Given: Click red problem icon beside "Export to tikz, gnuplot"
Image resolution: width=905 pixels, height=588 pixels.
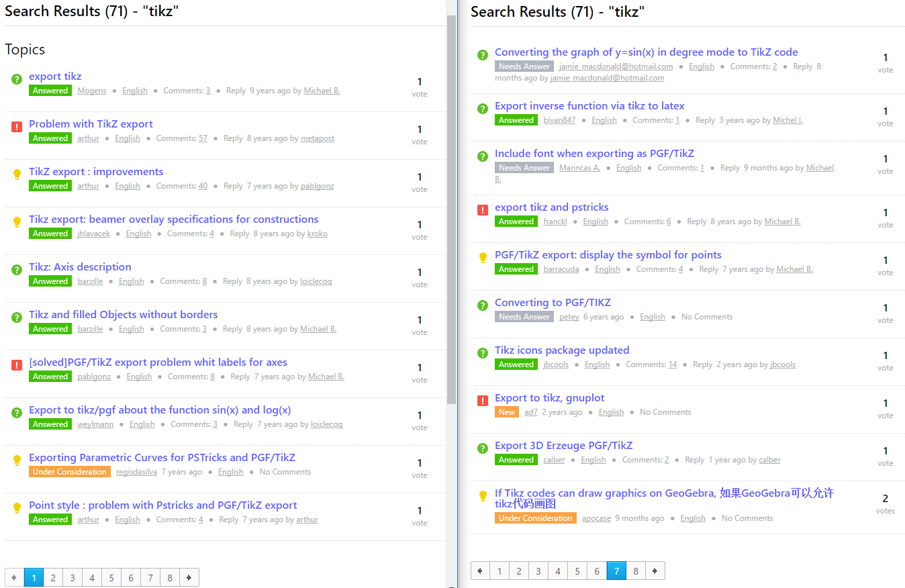Looking at the screenshot, I should coord(483,401).
